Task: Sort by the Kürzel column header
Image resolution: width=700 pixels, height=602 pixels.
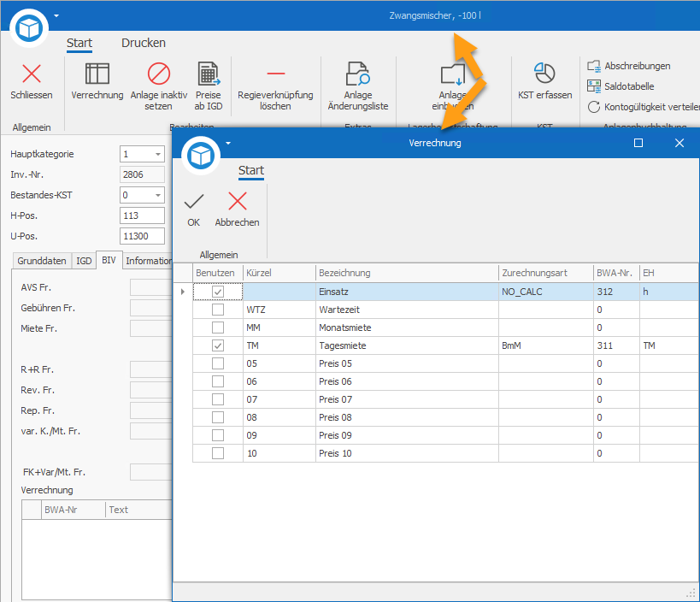Action: pyautogui.click(x=279, y=273)
